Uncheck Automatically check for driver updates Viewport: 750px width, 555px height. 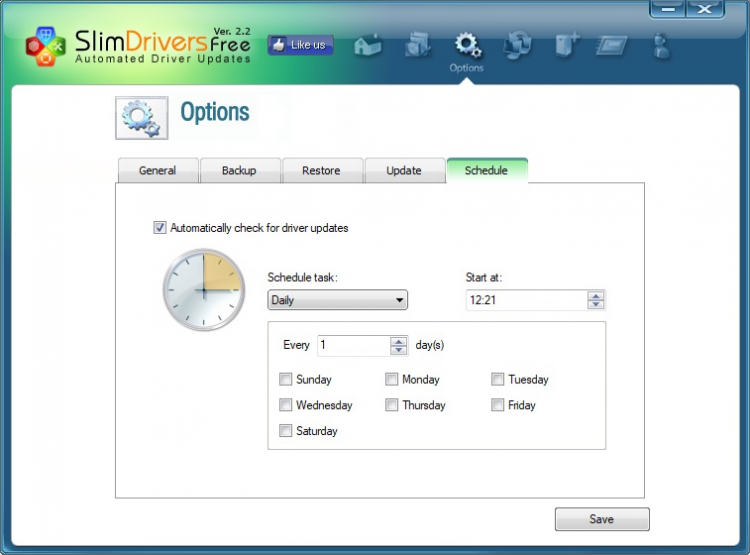160,227
